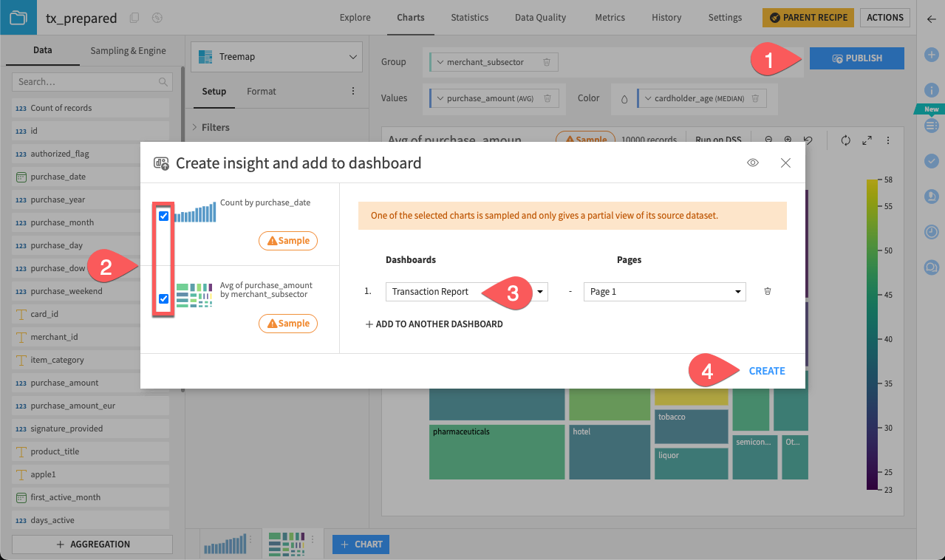Click the circular icon after the copy icon

pyautogui.click(x=157, y=18)
